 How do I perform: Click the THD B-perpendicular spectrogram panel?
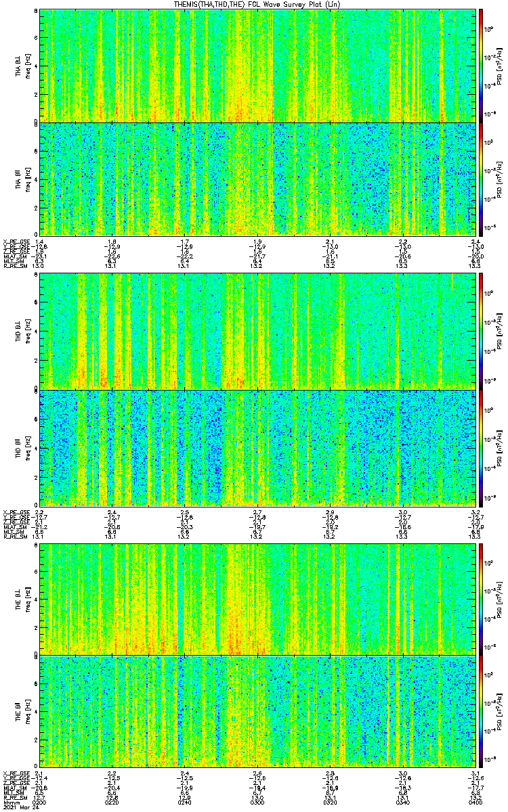257,331
